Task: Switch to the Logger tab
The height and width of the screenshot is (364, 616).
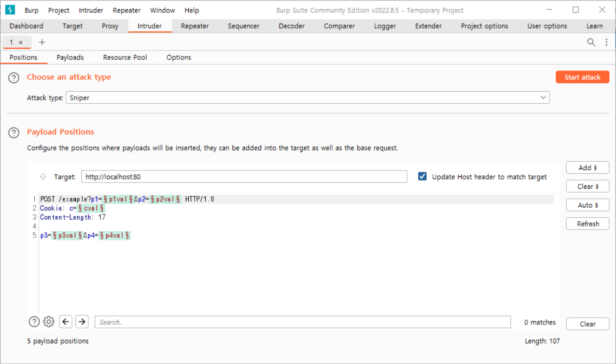Action: [x=385, y=26]
